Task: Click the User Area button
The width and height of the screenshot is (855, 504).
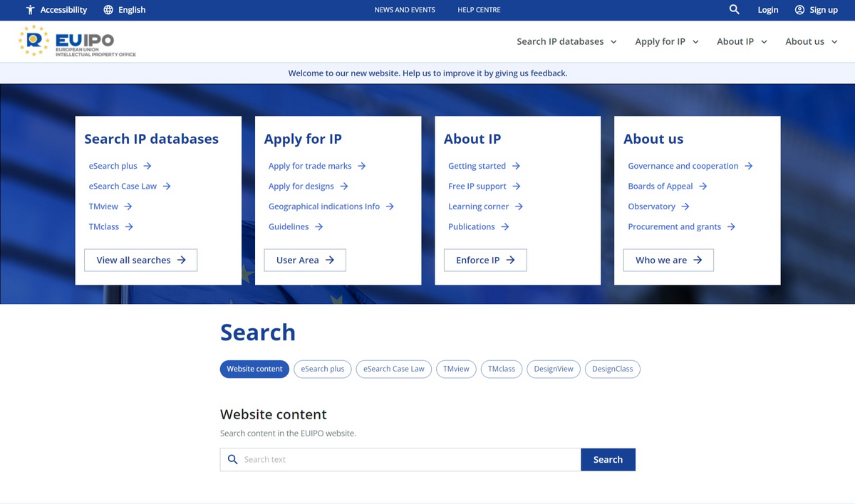Action: pyautogui.click(x=305, y=260)
